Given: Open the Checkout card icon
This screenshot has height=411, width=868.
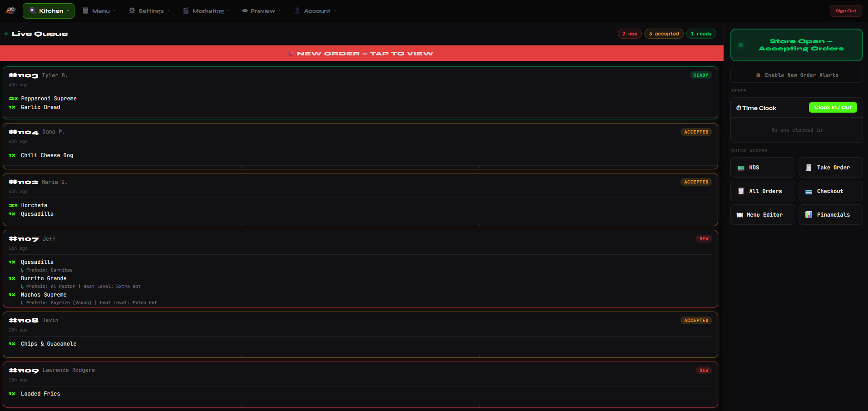Looking at the screenshot, I should click(x=808, y=191).
